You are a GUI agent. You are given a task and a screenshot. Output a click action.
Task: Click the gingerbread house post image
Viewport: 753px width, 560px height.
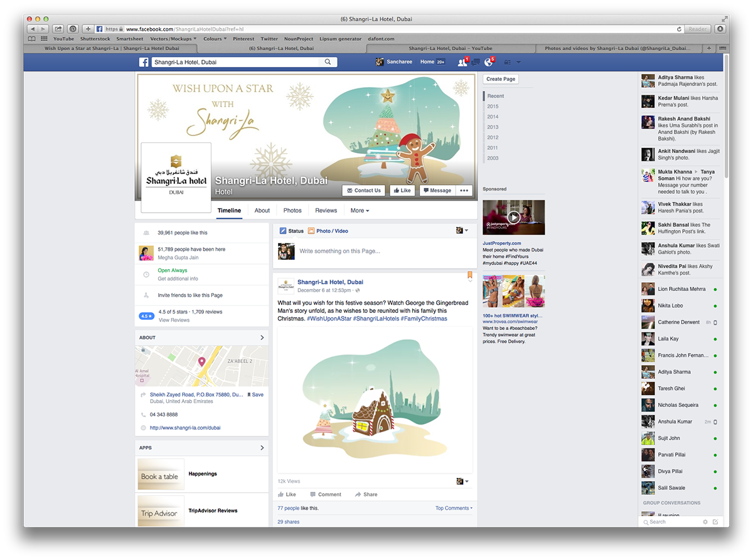(x=375, y=399)
